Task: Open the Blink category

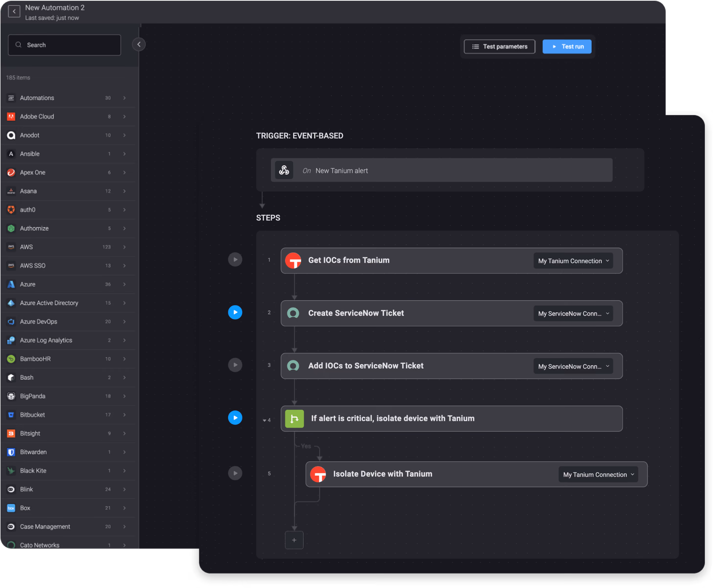Action: 68,490
